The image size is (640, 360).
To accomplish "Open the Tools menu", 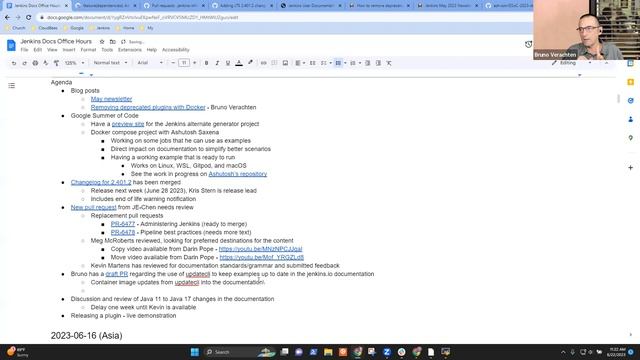I will (x=107, y=50).
